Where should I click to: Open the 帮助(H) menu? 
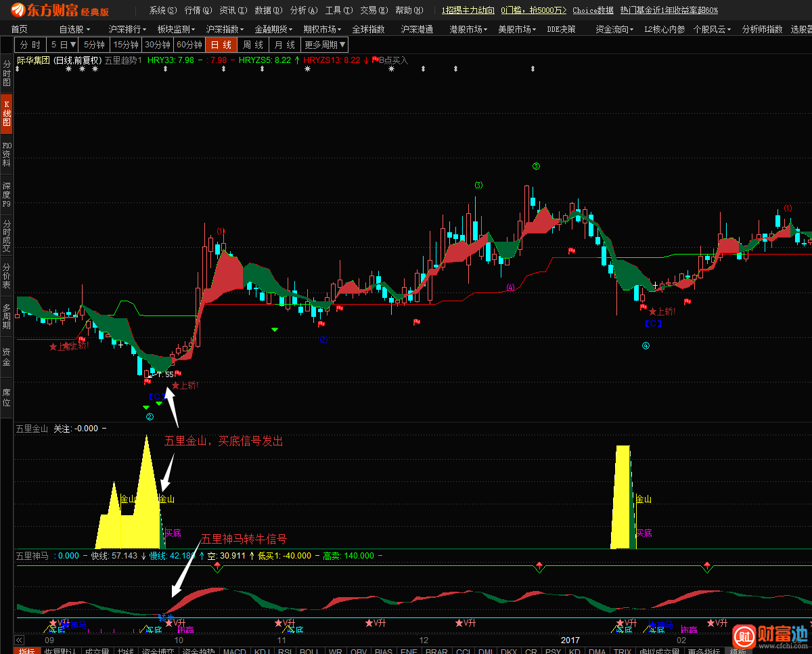point(409,10)
